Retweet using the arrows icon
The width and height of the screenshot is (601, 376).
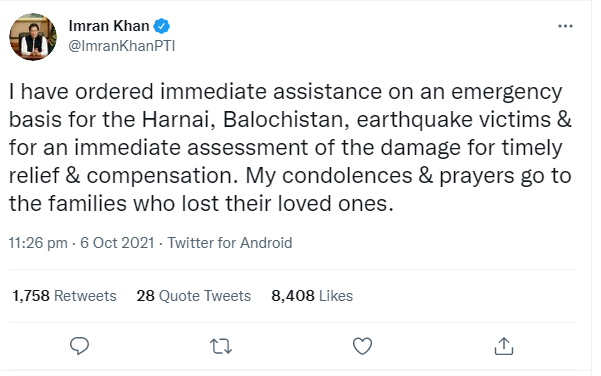click(x=221, y=346)
